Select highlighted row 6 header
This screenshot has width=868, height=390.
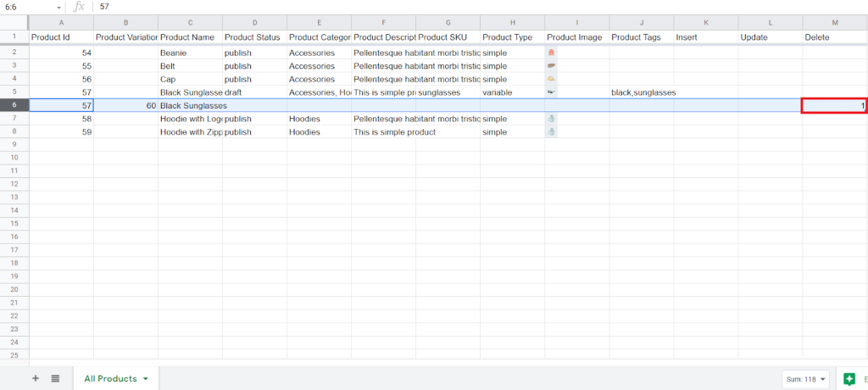(14, 105)
